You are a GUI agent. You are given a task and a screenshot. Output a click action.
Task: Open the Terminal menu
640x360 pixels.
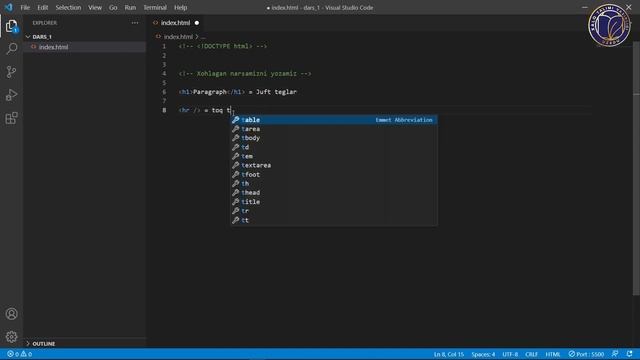pos(155,7)
